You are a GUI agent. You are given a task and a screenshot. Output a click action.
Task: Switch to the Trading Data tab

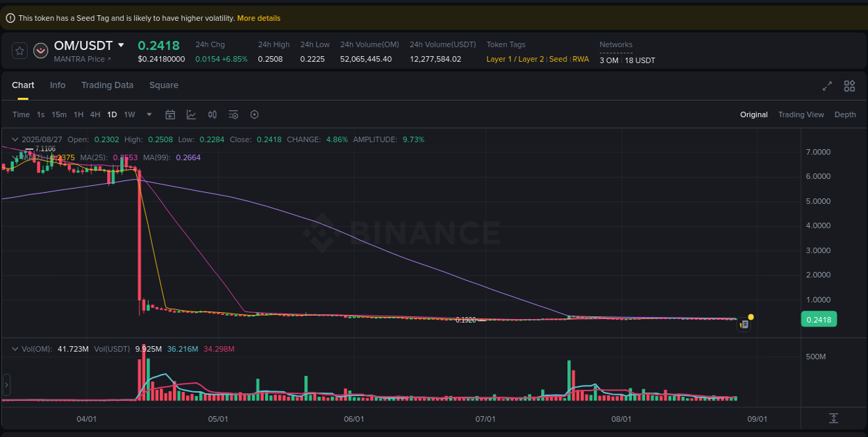point(107,85)
